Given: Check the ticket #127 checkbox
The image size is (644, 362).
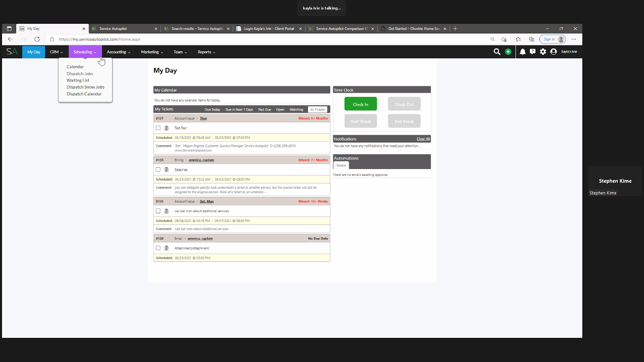Looking at the screenshot, I should [158, 128].
